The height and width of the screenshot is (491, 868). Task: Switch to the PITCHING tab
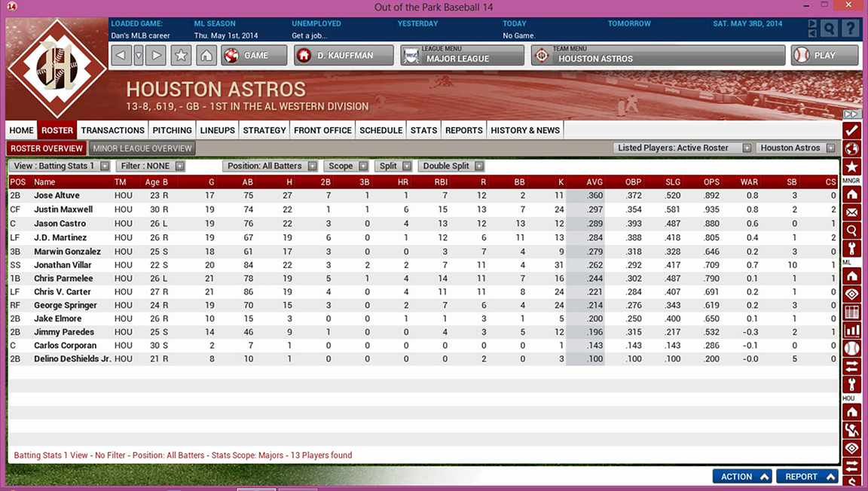pos(172,130)
